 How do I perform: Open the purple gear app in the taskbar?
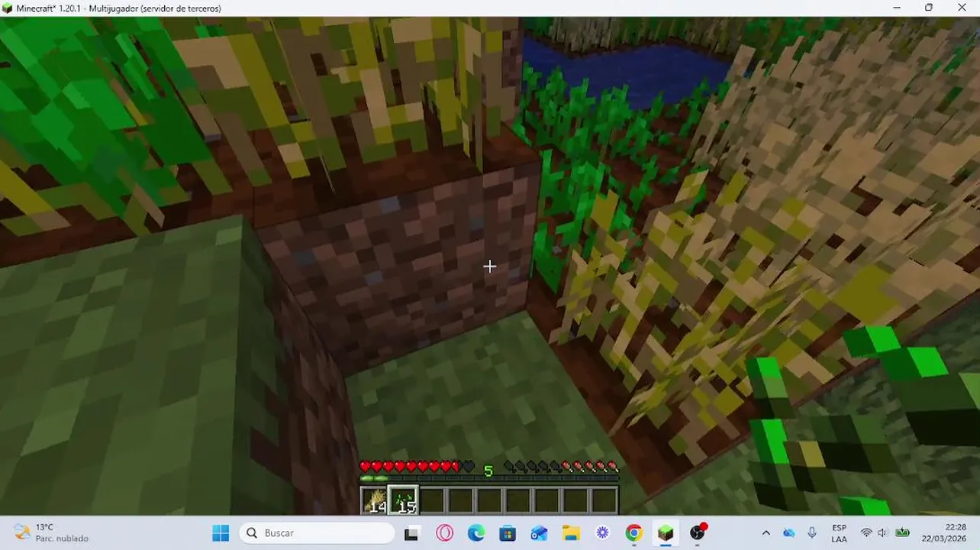coord(602,532)
